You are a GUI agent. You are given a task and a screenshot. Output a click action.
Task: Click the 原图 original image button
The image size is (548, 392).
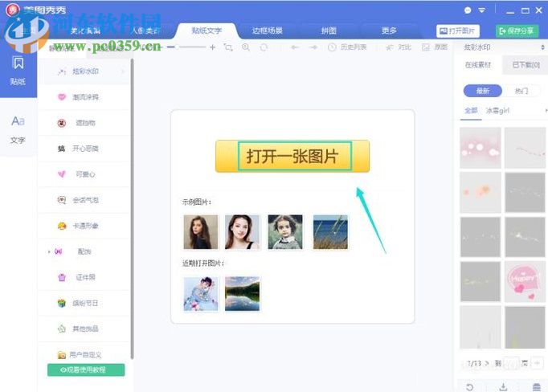[435, 47]
